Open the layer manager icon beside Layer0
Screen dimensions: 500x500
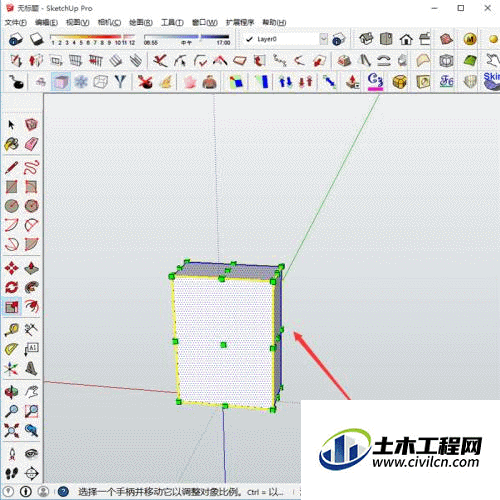pyautogui.click(x=338, y=39)
